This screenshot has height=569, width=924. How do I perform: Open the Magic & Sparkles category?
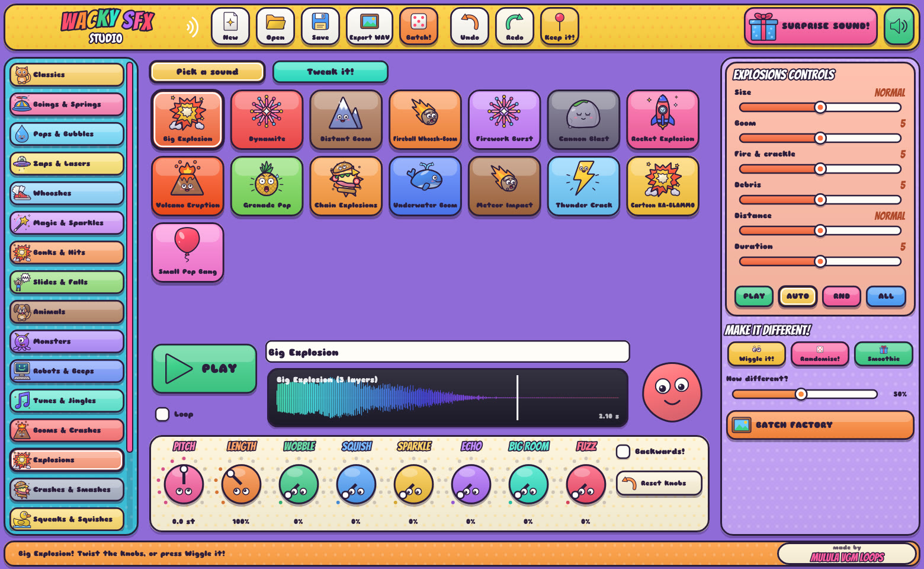[67, 223]
